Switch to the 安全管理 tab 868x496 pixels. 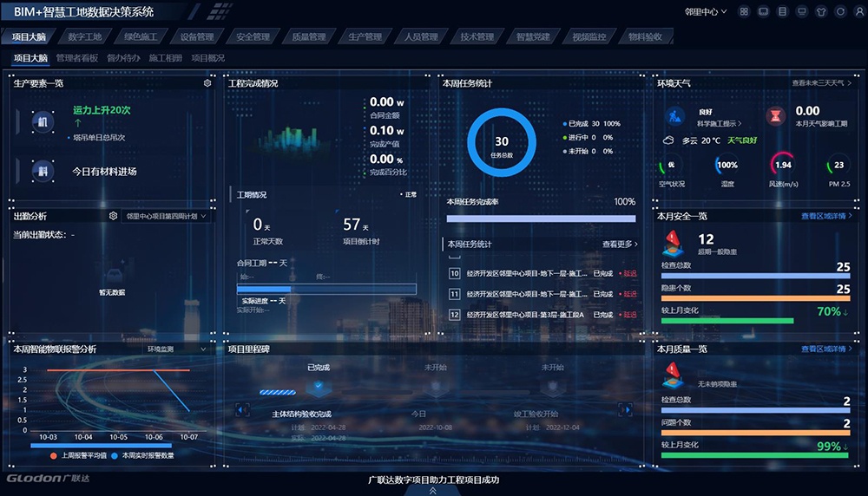pyautogui.click(x=253, y=37)
